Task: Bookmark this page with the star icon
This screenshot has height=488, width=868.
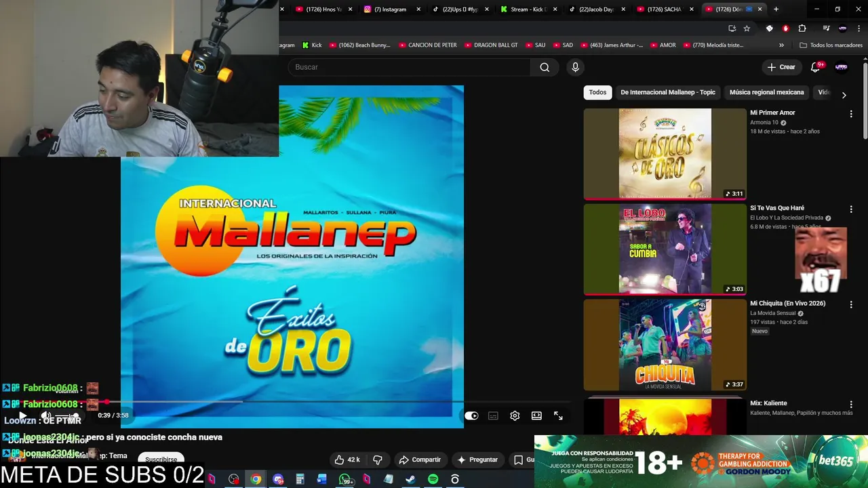Action: (x=747, y=28)
